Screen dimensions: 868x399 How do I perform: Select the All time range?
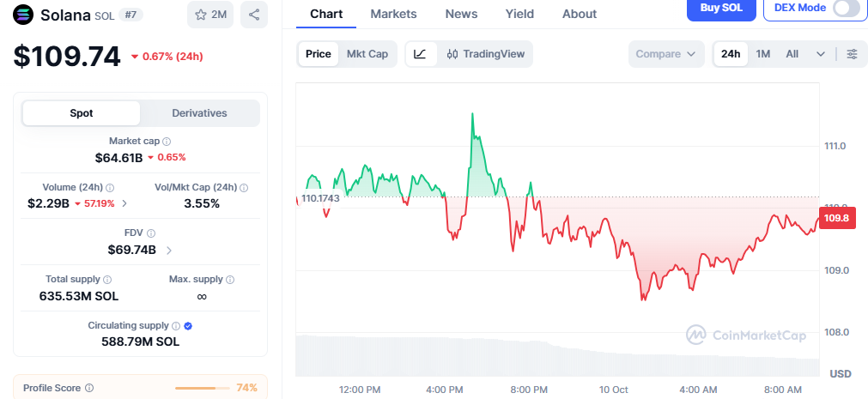point(792,54)
